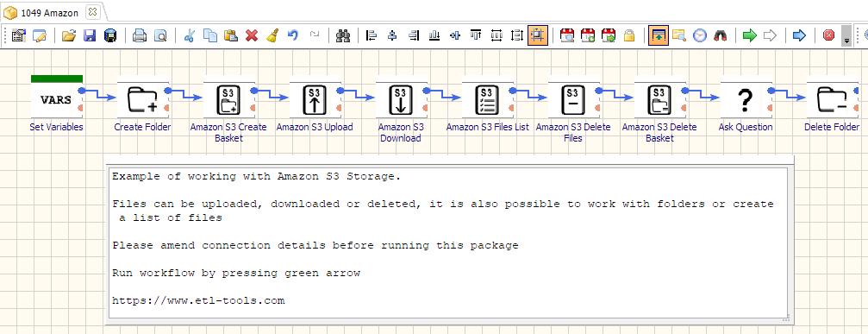
Task: Select the Amazon S3 Download node
Action: (x=401, y=99)
